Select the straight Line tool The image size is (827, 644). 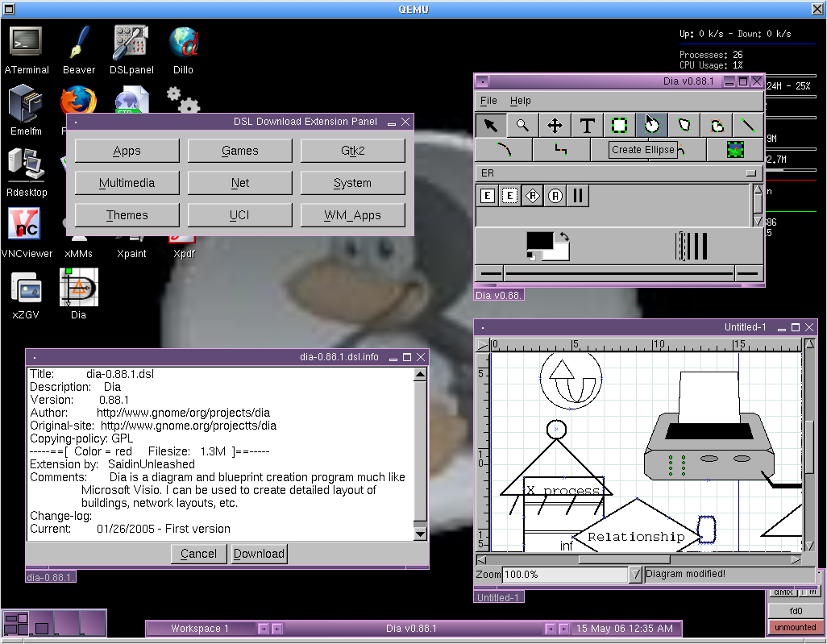coord(748,126)
